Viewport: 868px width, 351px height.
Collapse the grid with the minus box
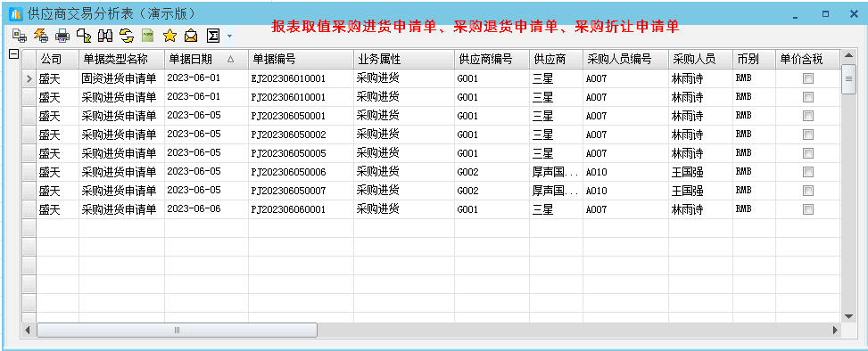coord(14,54)
